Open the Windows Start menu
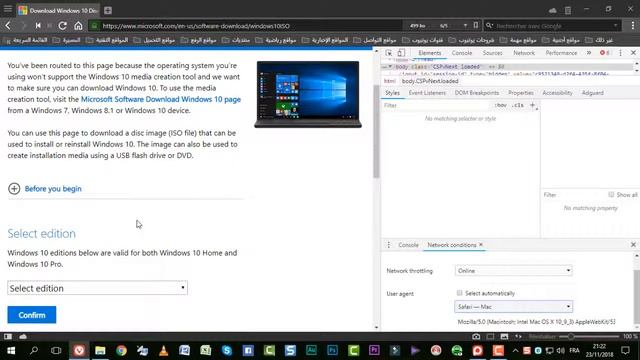 (11, 350)
